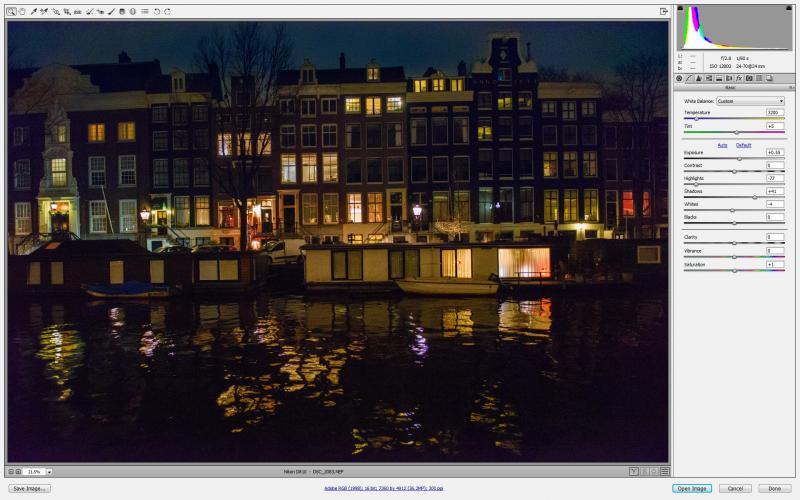Viewport: 800px width, 500px height.
Task: Click the Exposure value field
Action: (x=774, y=152)
